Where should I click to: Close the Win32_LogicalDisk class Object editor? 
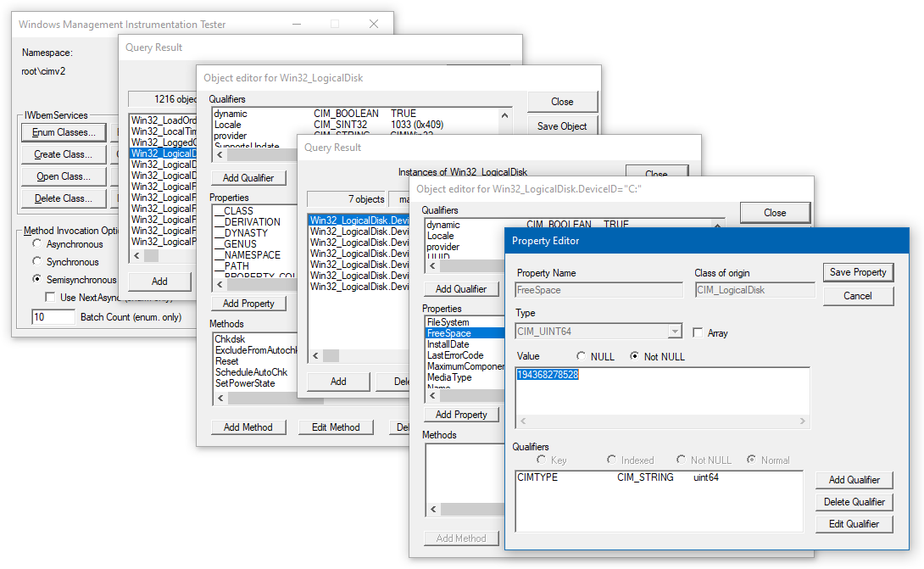point(562,102)
